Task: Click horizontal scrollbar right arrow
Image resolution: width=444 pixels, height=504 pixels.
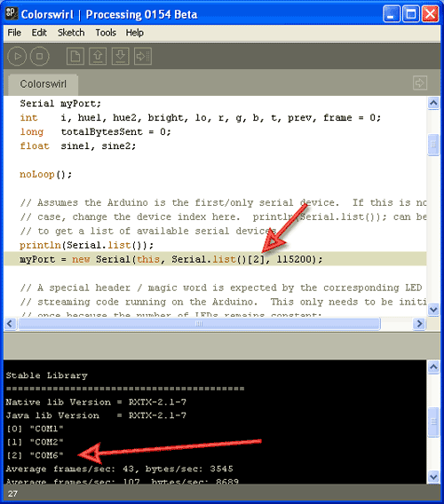Action: [419, 324]
